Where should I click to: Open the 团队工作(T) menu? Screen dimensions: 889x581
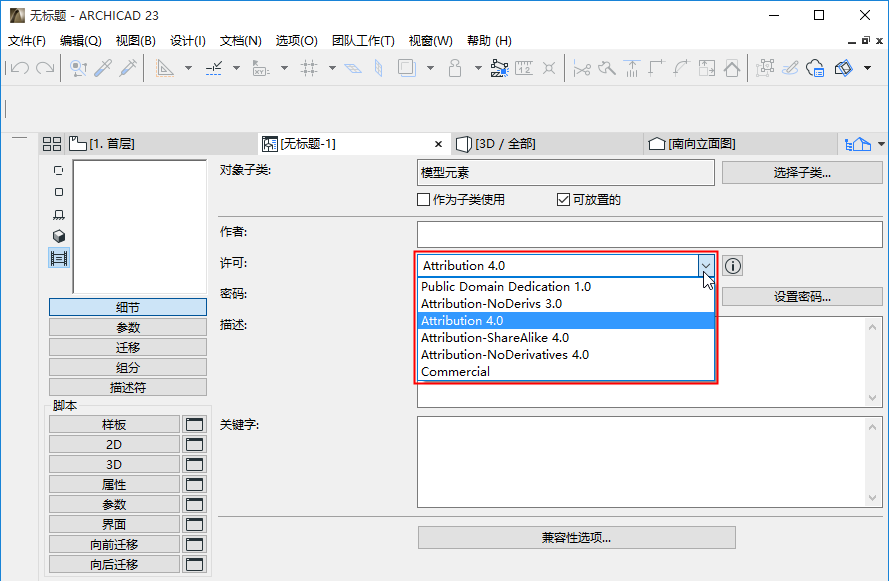pos(363,41)
